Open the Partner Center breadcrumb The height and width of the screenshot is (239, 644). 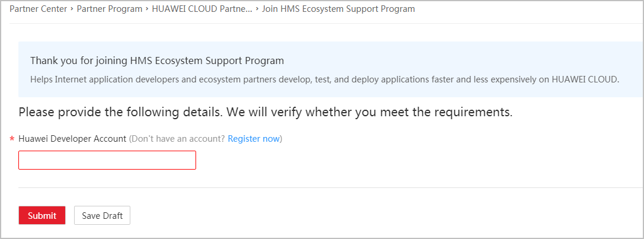point(37,9)
